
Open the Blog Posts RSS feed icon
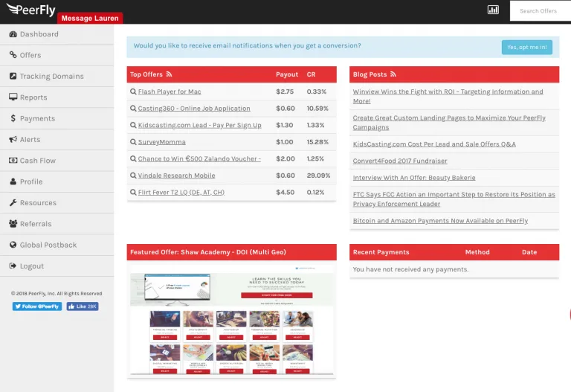tap(393, 74)
